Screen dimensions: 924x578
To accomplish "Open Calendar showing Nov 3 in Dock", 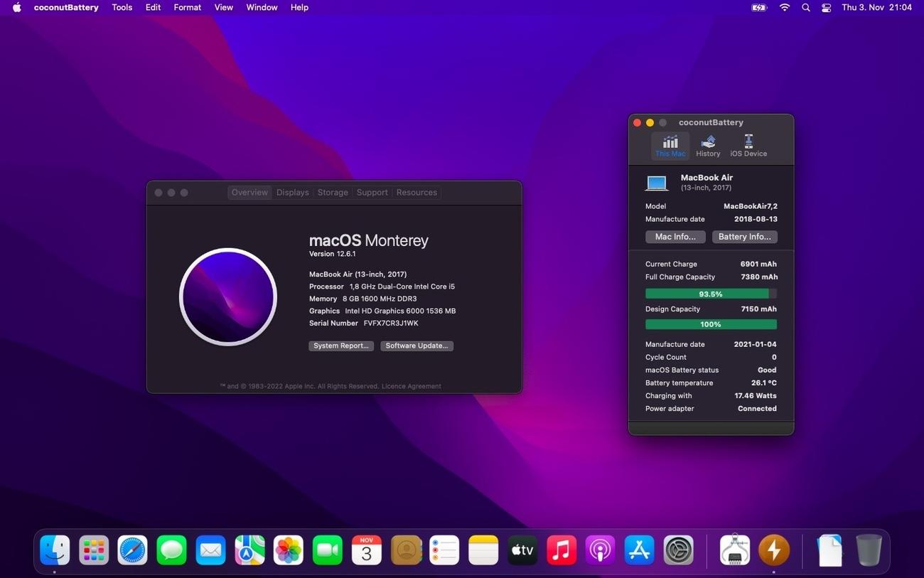I will click(x=367, y=550).
